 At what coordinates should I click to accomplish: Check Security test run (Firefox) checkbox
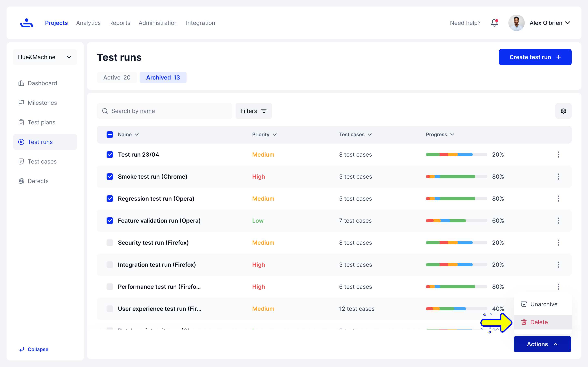[x=110, y=243]
